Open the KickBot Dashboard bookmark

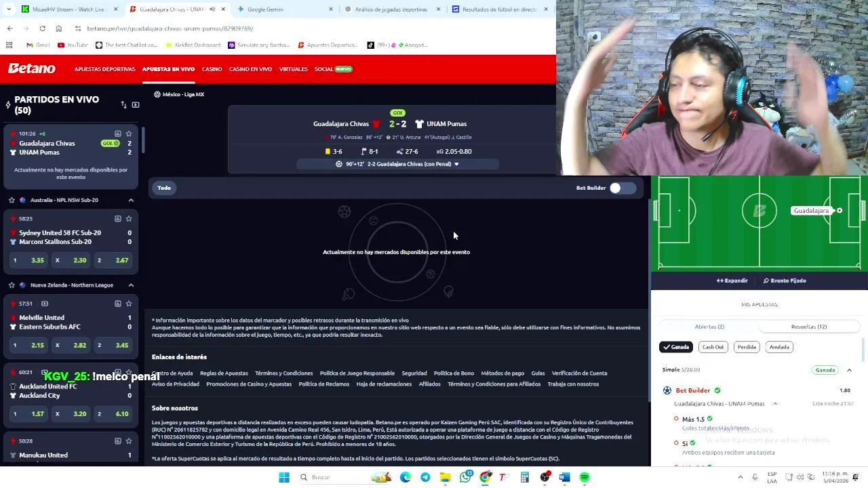click(193, 45)
